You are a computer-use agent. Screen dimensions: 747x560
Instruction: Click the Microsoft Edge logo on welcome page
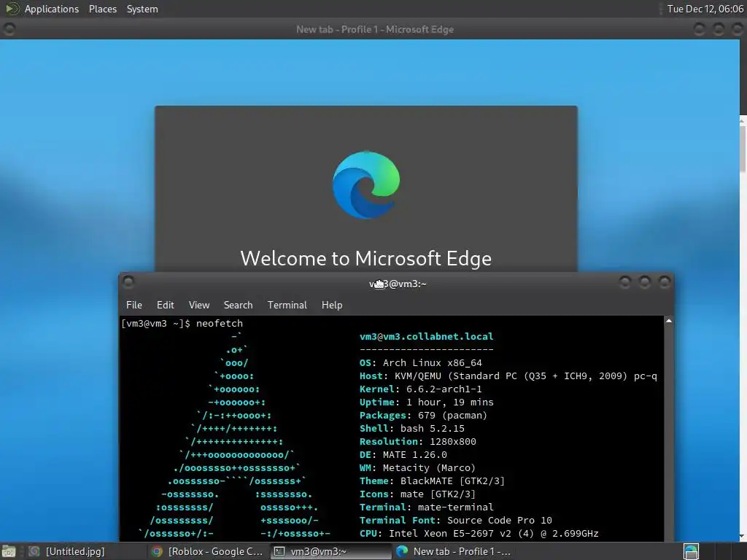click(x=366, y=184)
